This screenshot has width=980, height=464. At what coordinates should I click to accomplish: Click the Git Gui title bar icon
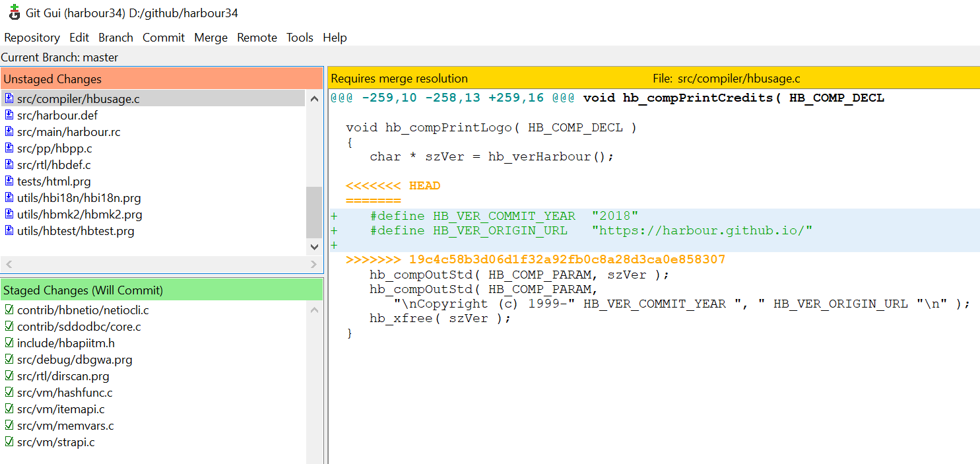pyautogui.click(x=14, y=12)
